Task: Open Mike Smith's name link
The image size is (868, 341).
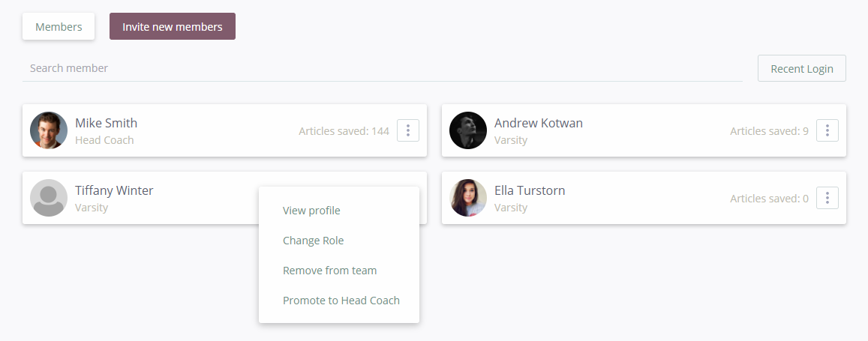Action: click(107, 123)
